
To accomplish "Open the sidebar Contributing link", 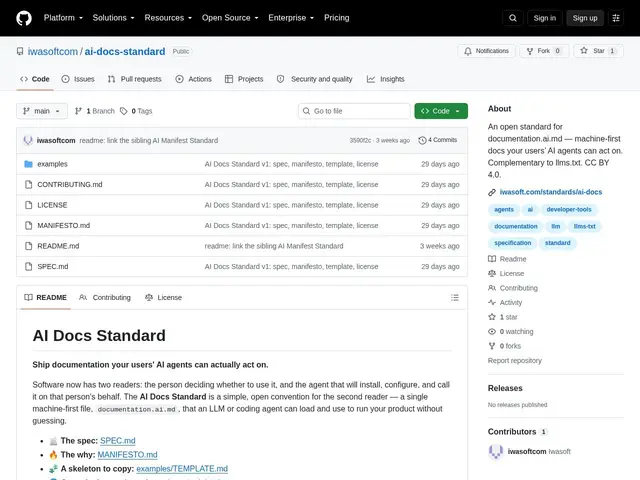I will point(513,288).
